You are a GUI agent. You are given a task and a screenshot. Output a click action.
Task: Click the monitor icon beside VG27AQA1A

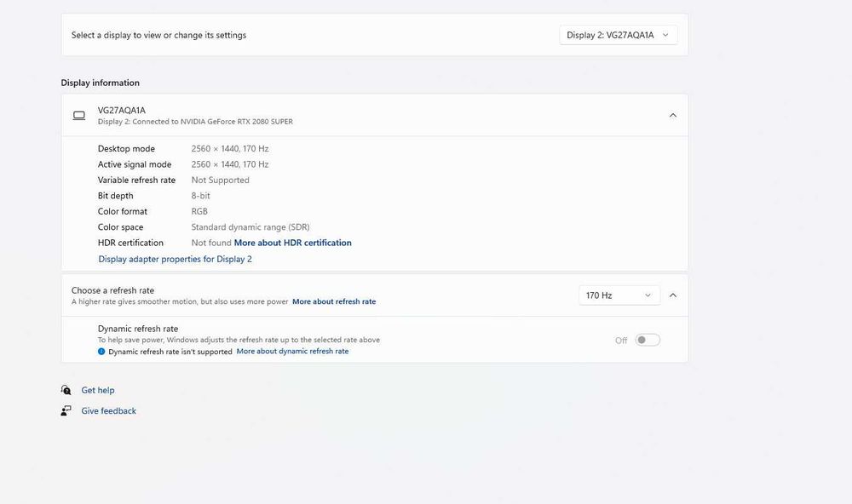[x=78, y=115]
